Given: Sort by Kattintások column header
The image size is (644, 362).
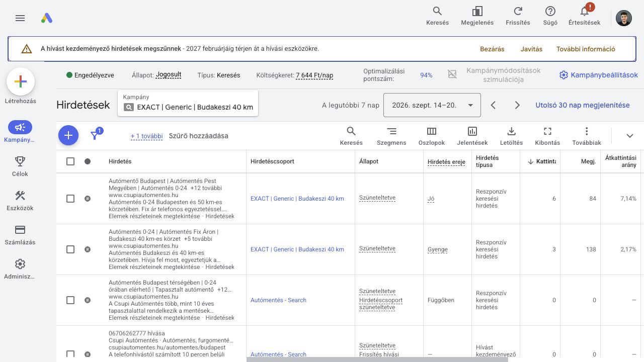Looking at the screenshot, I should point(541,161).
